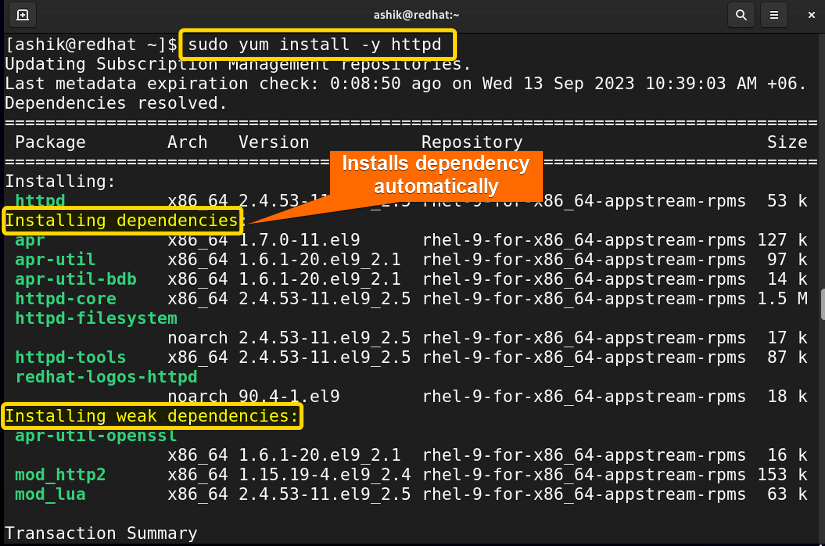The image size is (825, 546).
Task: Select the 'Installing weak dependencies:' label
Action: (152, 415)
